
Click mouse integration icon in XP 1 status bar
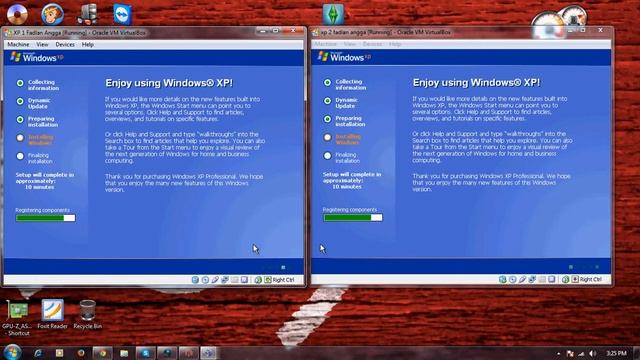(258, 280)
